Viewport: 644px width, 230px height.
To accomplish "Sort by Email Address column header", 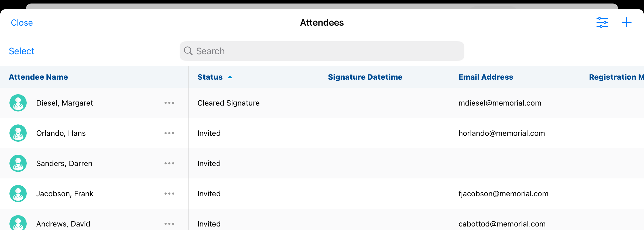I will tap(486, 77).
